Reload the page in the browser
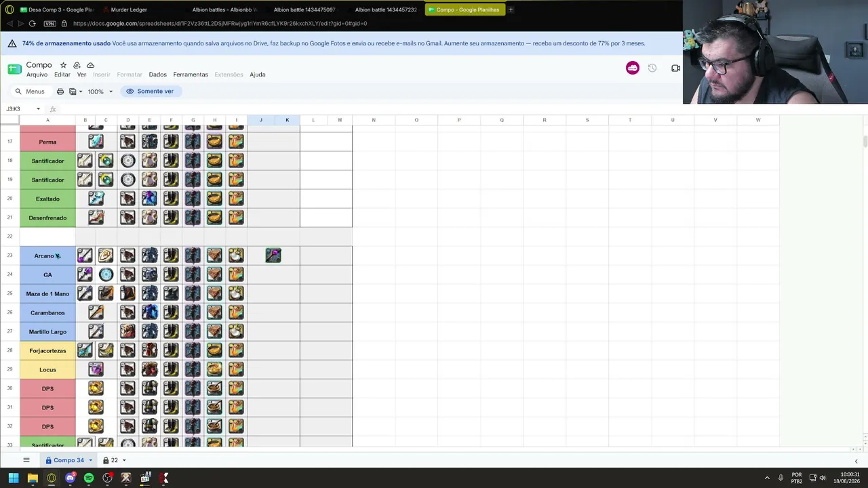 pos(32,24)
